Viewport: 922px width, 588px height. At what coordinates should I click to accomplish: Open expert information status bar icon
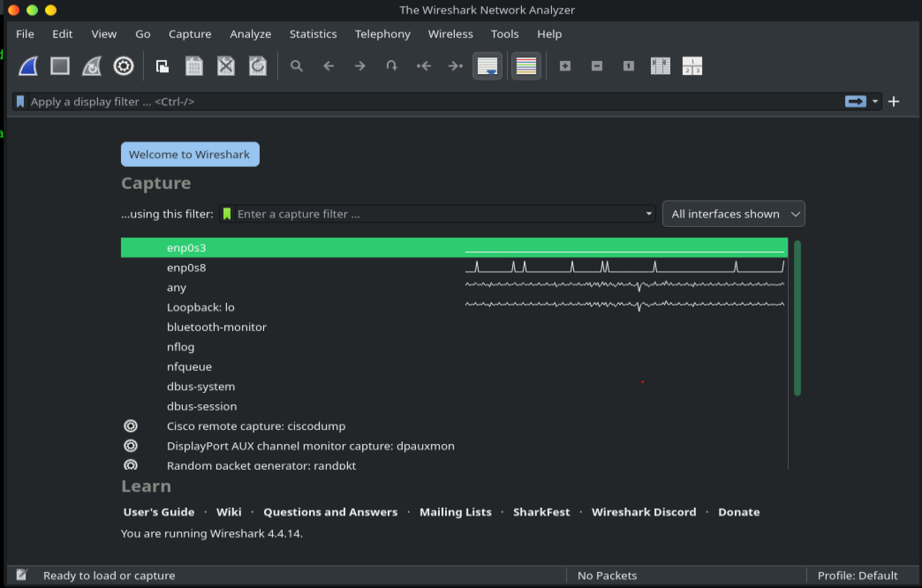[x=21, y=575]
